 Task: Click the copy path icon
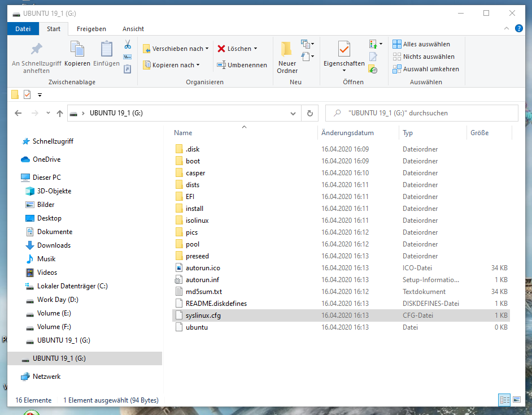pyautogui.click(x=128, y=57)
